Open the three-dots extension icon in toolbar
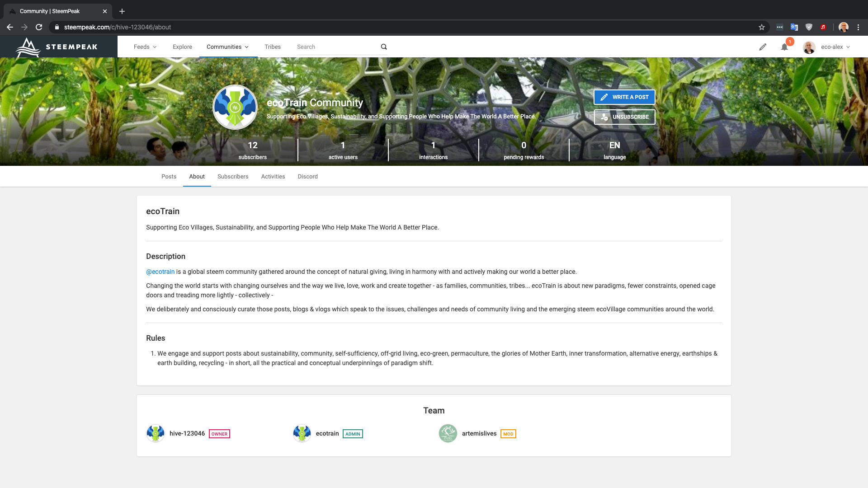Viewport: 868px width, 488px height. coord(780,27)
